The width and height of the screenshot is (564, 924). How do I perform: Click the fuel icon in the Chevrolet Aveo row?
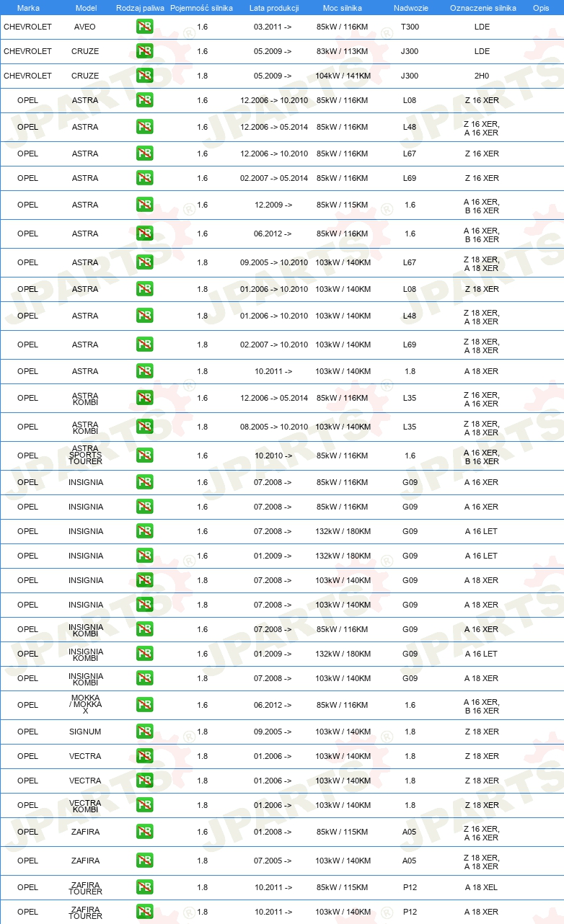coord(144,27)
